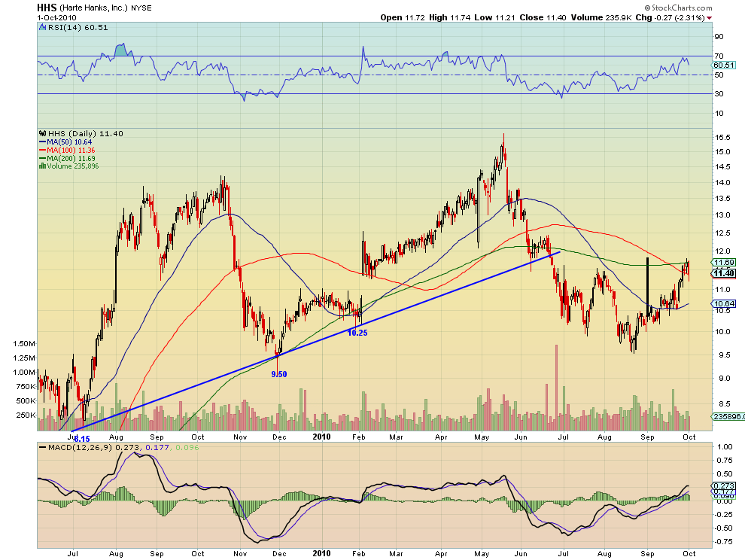Click the MACD(12,26,9) indicator label

click(81, 447)
